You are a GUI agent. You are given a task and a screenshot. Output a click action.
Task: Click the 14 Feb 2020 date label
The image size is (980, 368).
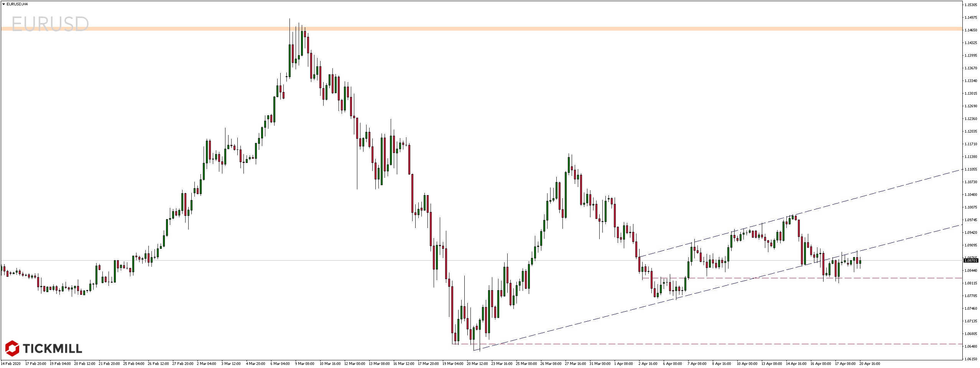tap(11, 363)
